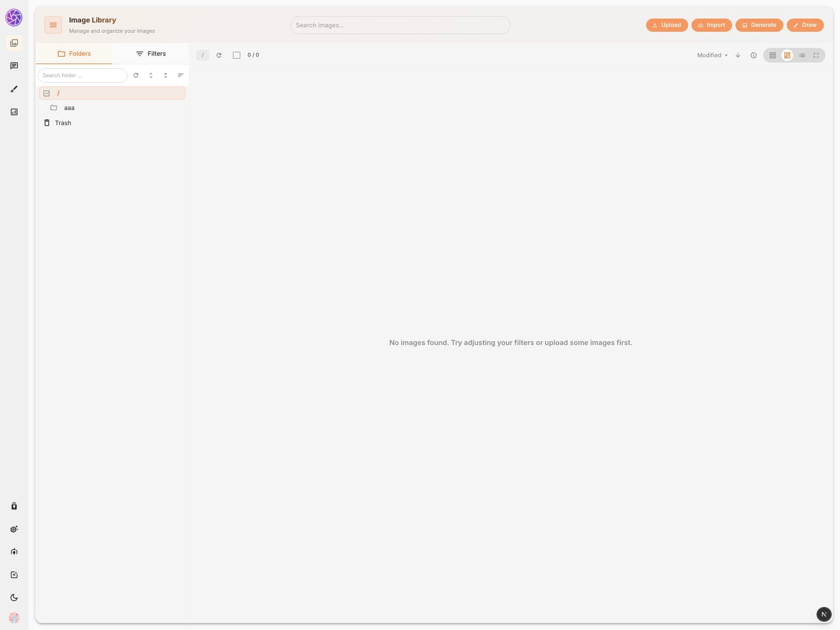This screenshot has width=840, height=630.
Task: Click the "/" breadcrumb path chip
Action: [x=203, y=55]
